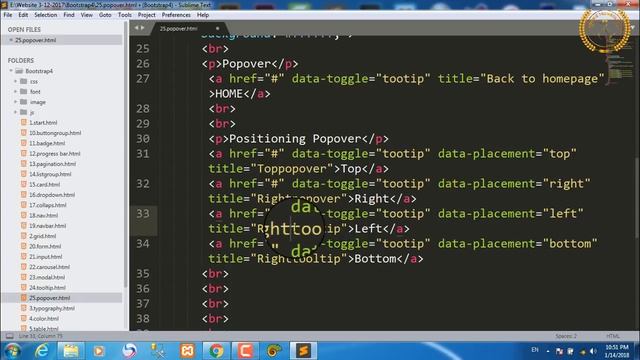Open 4.color.html from the sidebar
The width and height of the screenshot is (640, 360).
[x=44, y=318]
